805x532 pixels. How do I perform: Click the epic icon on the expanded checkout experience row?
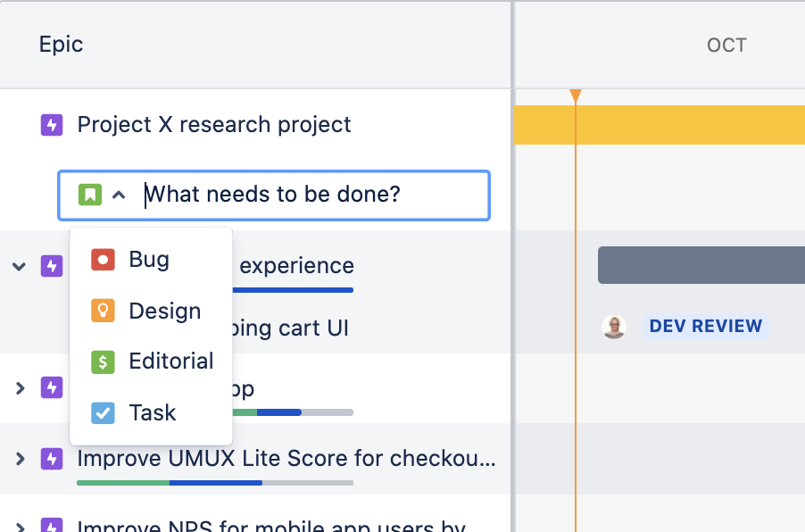[x=51, y=265]
